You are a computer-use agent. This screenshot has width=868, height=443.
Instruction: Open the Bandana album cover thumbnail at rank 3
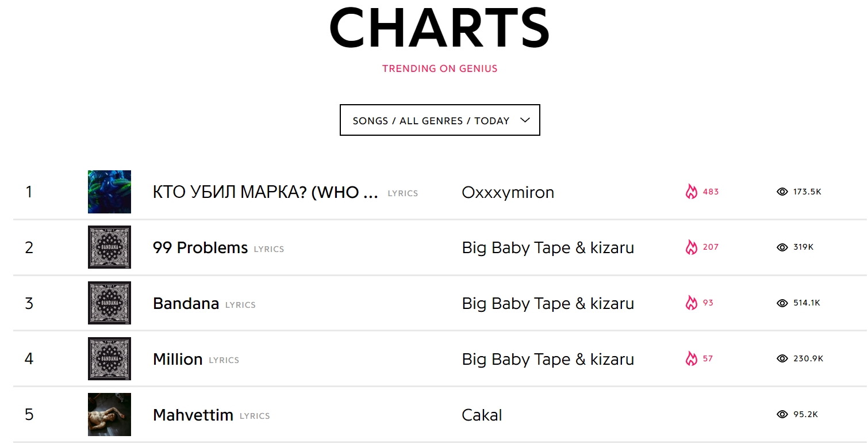pos(109,303)
